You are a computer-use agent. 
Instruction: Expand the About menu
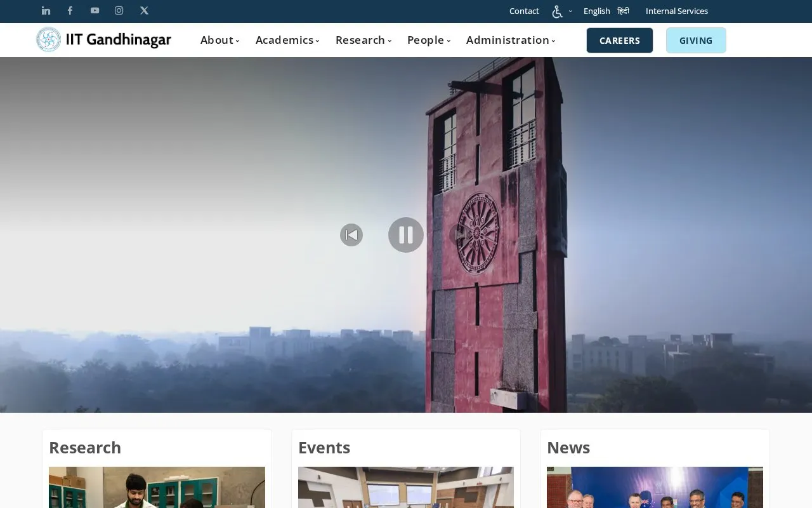point(219,40)
